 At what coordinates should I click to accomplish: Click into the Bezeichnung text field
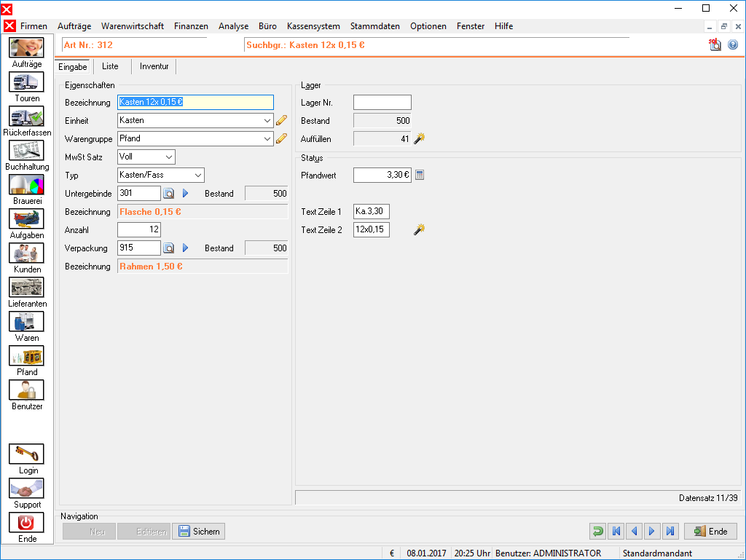(x=195, y=102)
